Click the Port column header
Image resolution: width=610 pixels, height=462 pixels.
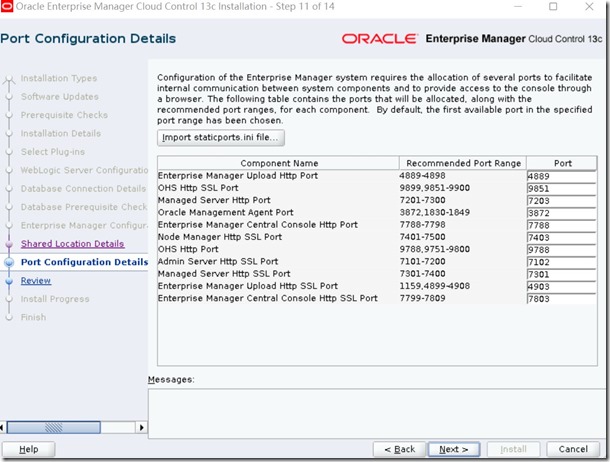click(562, 163)
